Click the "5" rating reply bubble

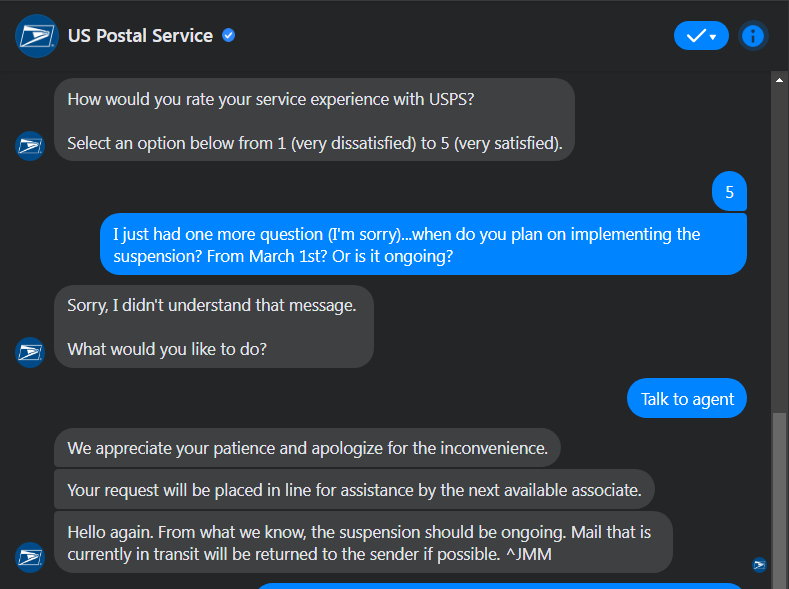coord(729,192)
